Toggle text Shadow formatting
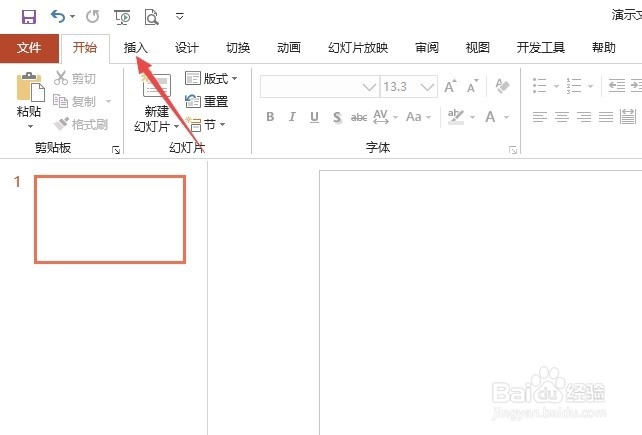The width and height of the screenshot is (642, 435). click(x=337, y=118)
